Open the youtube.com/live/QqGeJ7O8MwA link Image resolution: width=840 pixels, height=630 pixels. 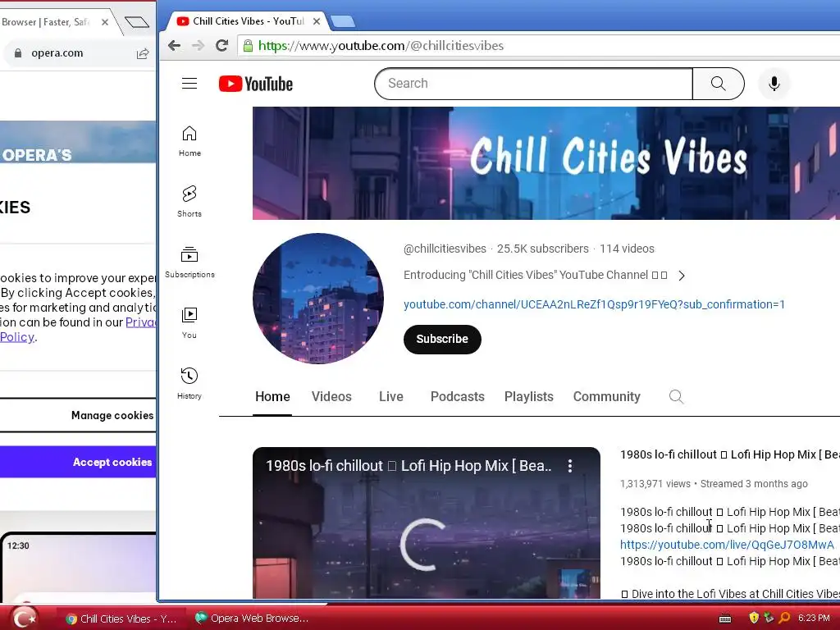pyautogui.click(x=727, y=545)
